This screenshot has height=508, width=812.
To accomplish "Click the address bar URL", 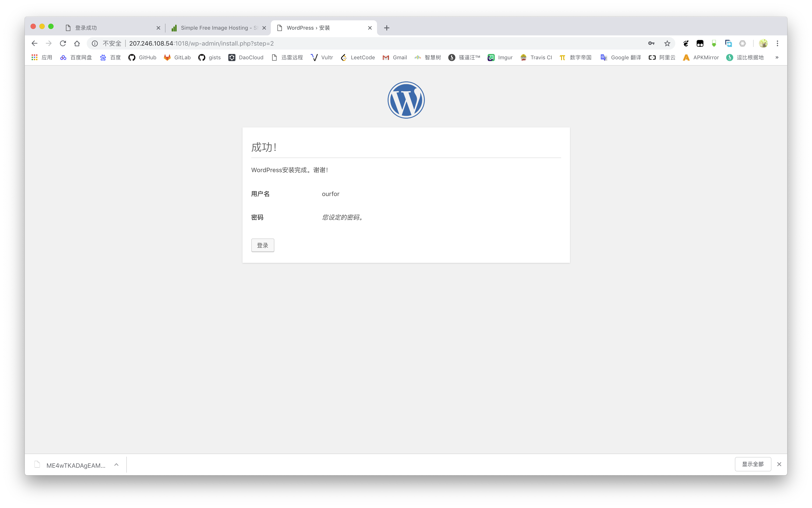I will 201,43.
